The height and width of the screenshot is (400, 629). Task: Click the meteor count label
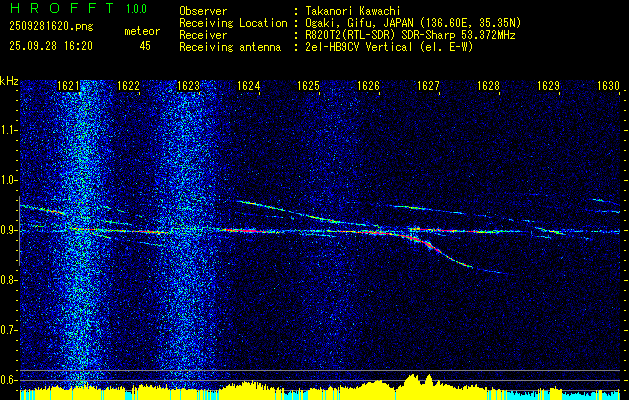point(142,31)
